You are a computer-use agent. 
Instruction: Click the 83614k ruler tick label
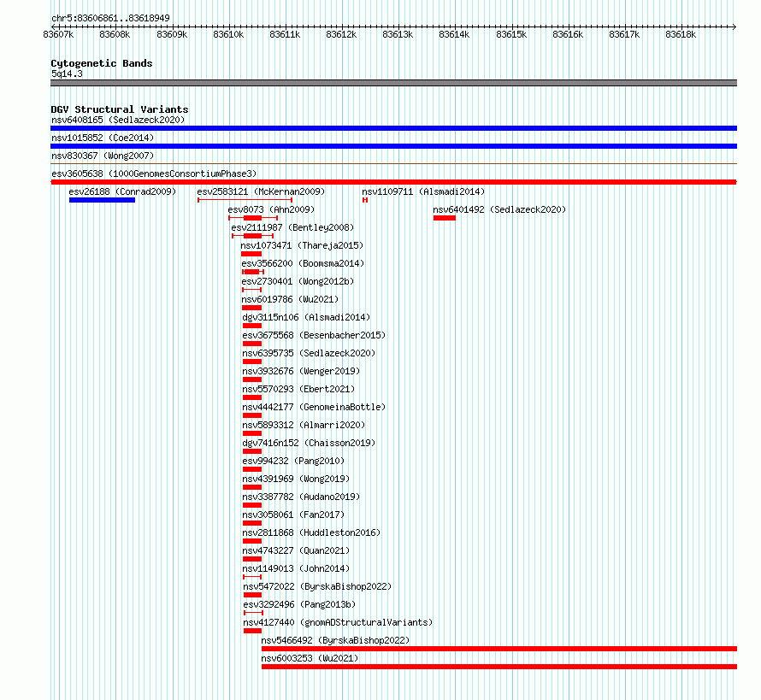coord(454,34)
